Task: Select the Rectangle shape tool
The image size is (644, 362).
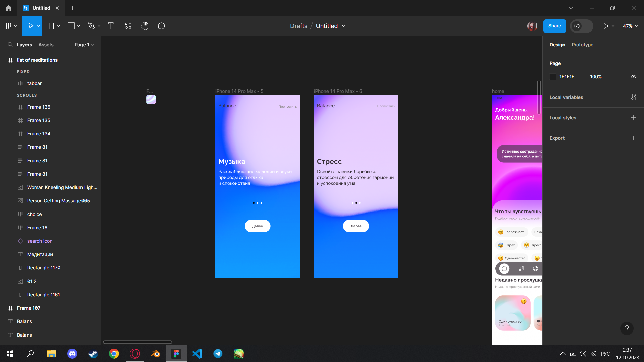Action: pos(71,26)
